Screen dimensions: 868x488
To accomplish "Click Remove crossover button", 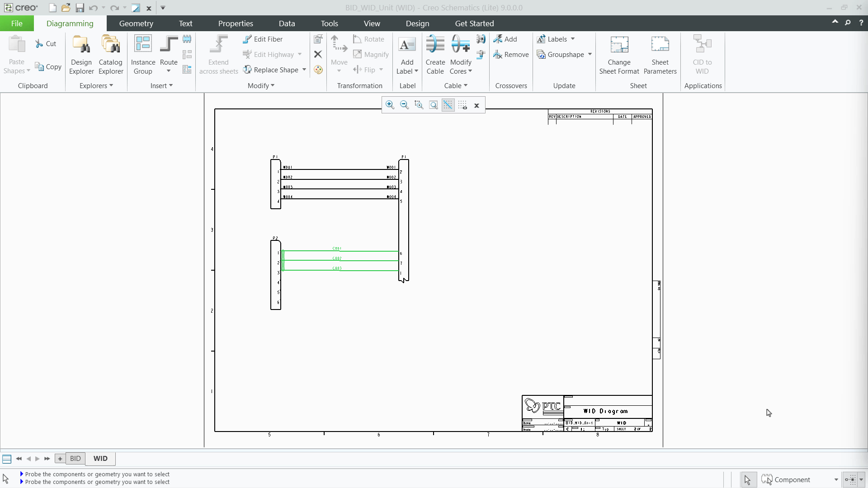I will click(511, 55).
